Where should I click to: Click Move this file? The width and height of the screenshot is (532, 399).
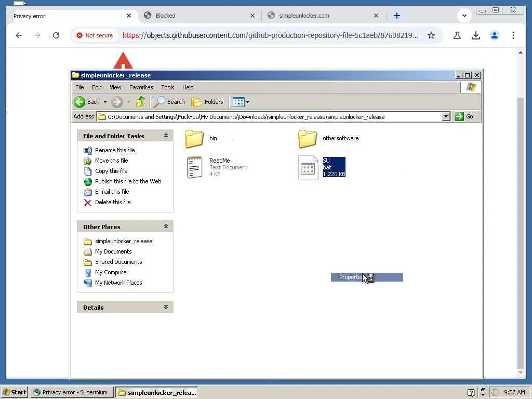click(x=111, y=161)
